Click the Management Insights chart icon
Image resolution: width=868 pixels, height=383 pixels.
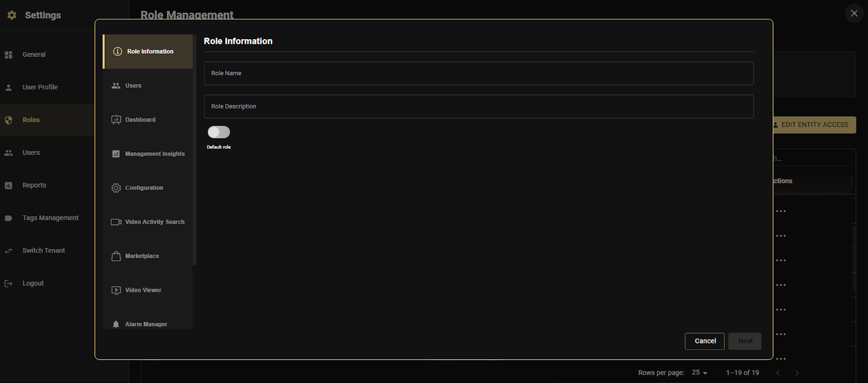coord(116,154)
